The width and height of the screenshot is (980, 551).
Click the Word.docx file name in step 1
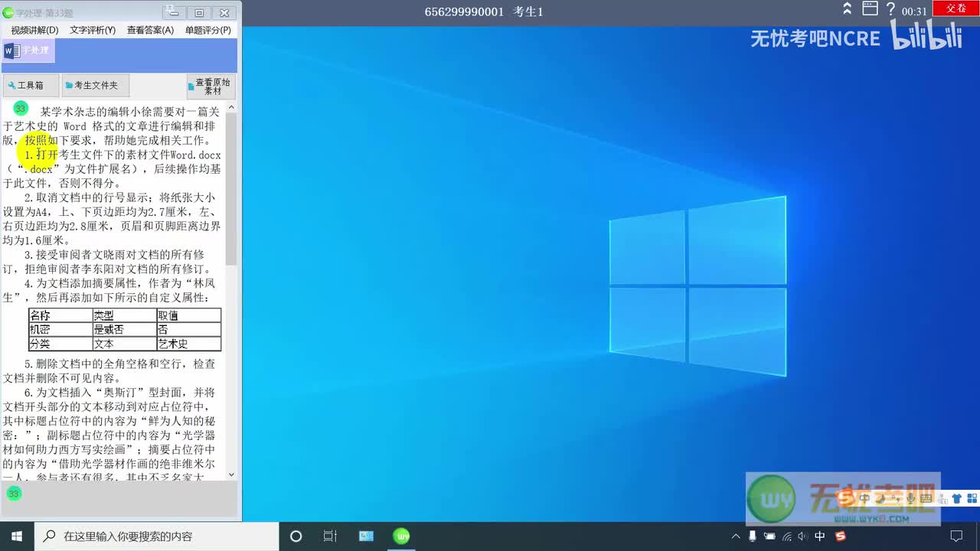click(195, 155)
